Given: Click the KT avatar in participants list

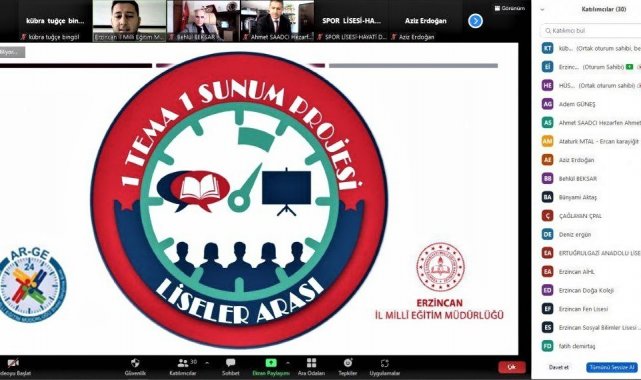Looking at the screenshot, I should [547, 48].
